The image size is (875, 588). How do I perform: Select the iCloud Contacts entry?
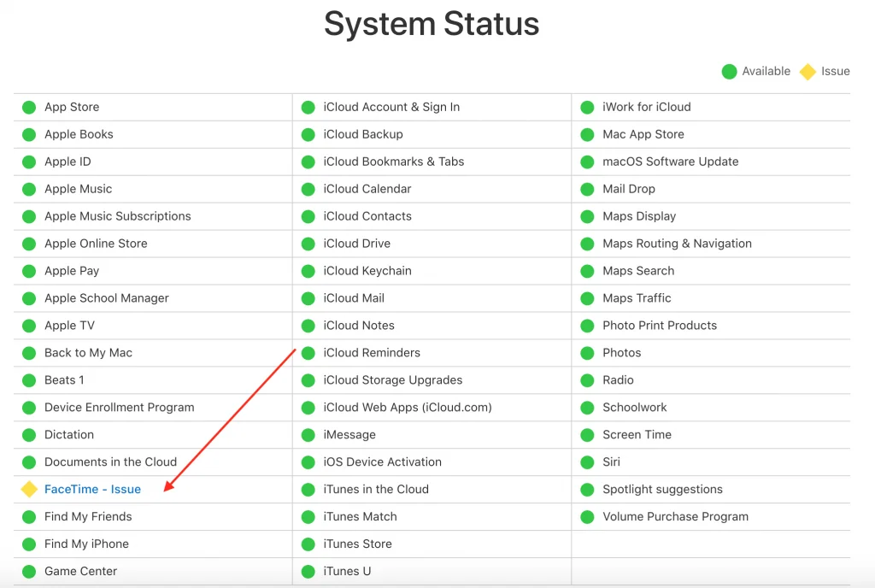click(x=367, y=216)
